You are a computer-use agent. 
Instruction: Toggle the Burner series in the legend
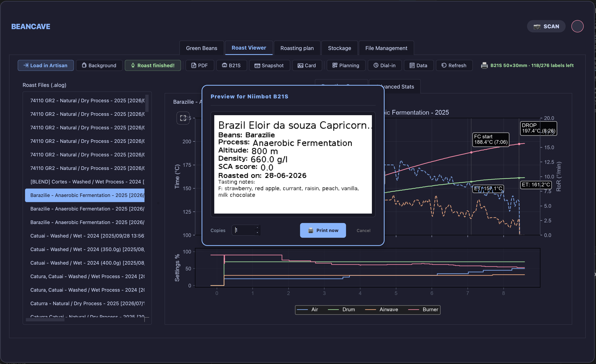click(423, 310)
